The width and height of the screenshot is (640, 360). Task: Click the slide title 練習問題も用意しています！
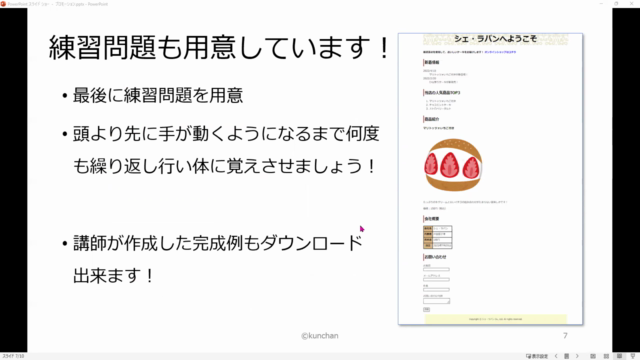[x=219, y=47]
